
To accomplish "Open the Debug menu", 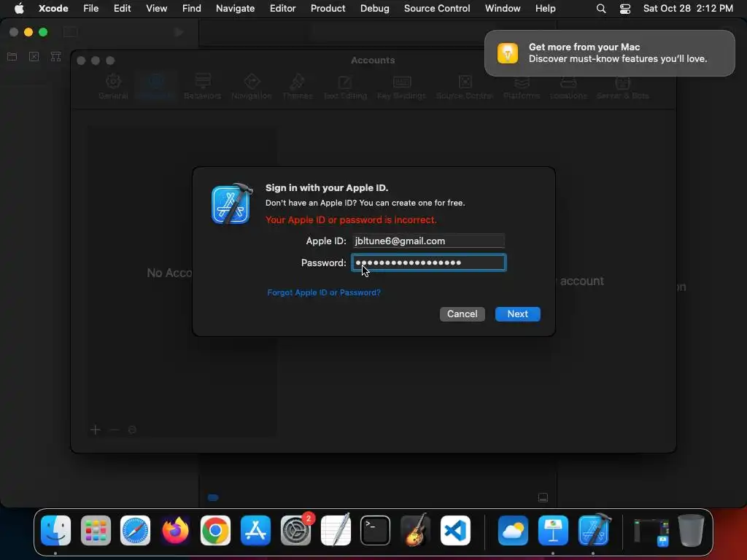I will coord(374,8).
